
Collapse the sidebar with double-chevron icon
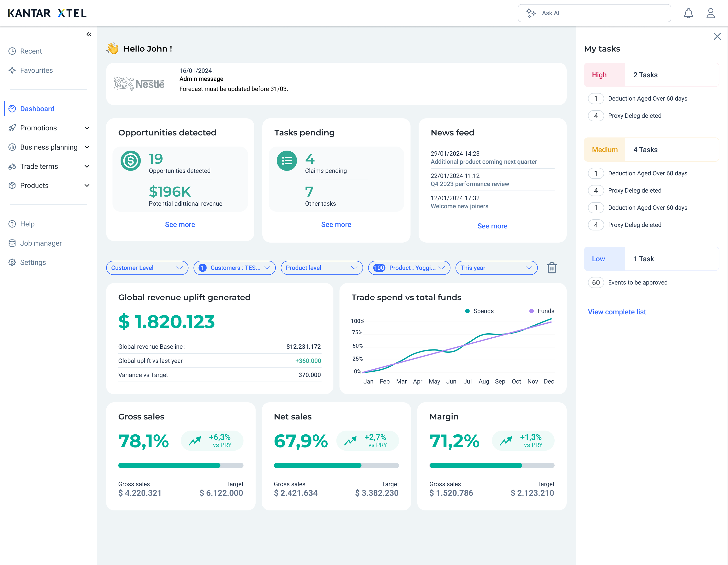click(89, 34)
